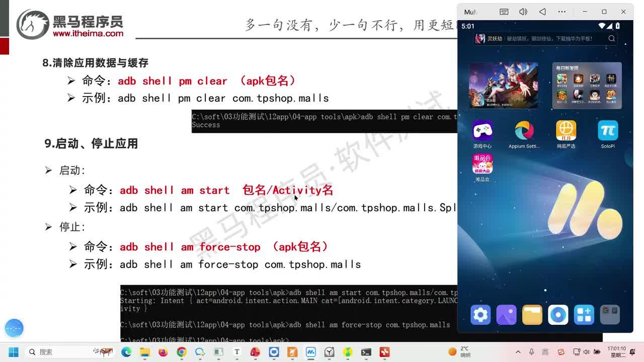Click example adb shell am force-stop com.tpshop.malls
This screenshot has height=362, width=644.
point(240,264)
